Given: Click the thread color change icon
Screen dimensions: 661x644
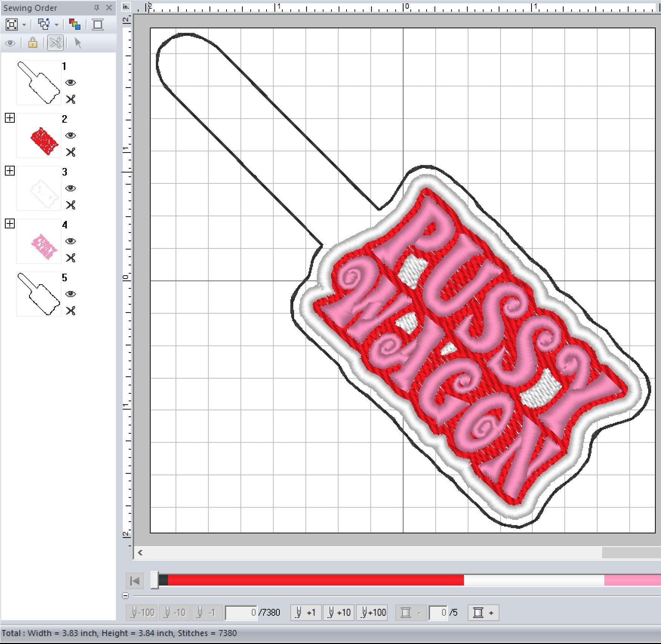Looking at the screenshot, I should [x=75, y=25].
